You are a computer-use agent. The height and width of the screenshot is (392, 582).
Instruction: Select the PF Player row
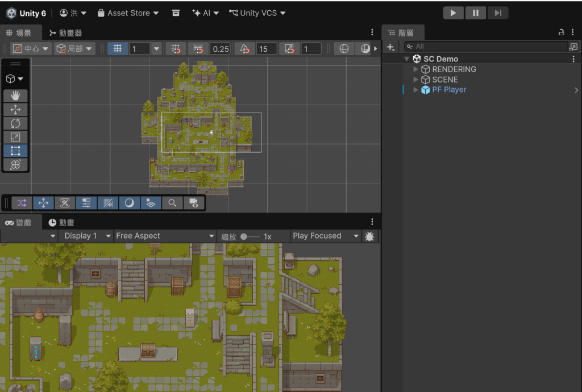[492, 90]
